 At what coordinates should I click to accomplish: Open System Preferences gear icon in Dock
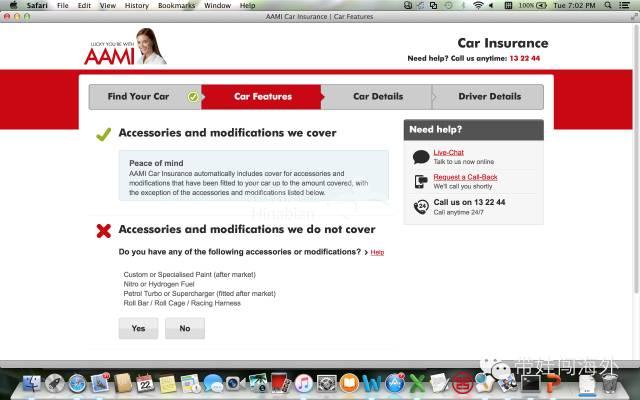[326, 384]
